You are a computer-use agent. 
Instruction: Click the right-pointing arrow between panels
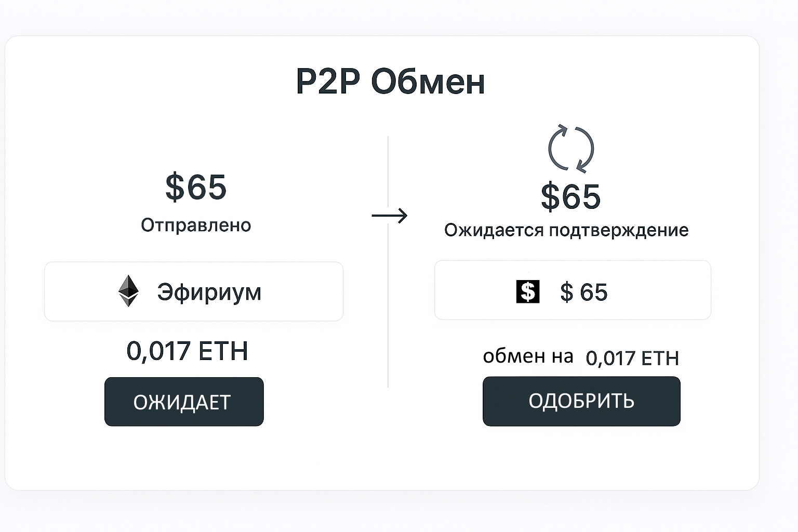pos(390,215)
